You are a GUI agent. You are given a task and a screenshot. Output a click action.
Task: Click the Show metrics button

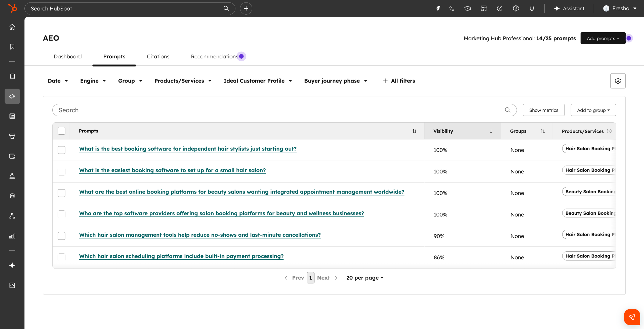coord(544,110)
